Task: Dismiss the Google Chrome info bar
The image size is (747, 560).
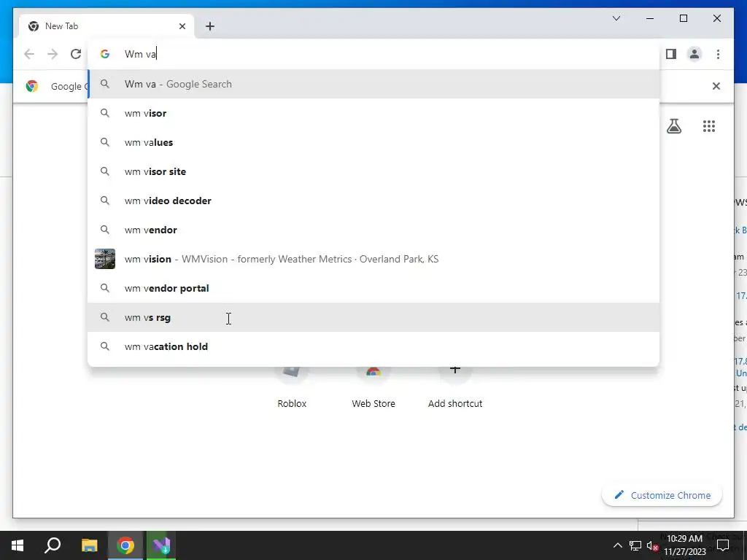Action: click(716, 86)
